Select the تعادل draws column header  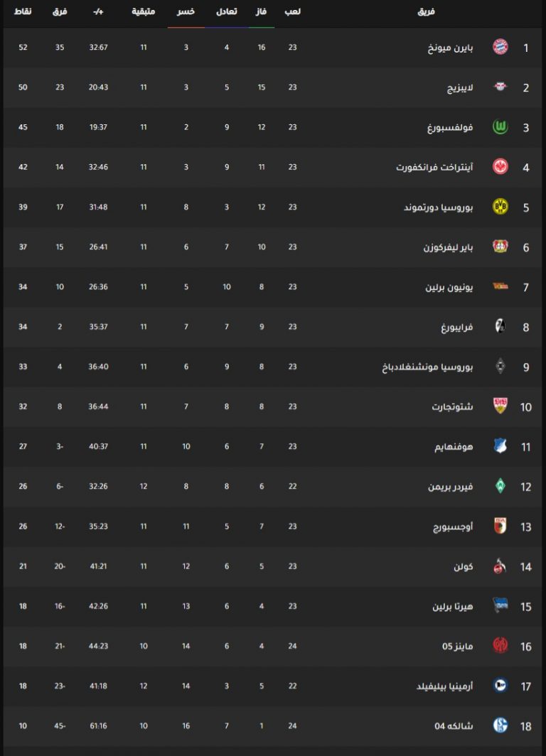click(226, 11)
